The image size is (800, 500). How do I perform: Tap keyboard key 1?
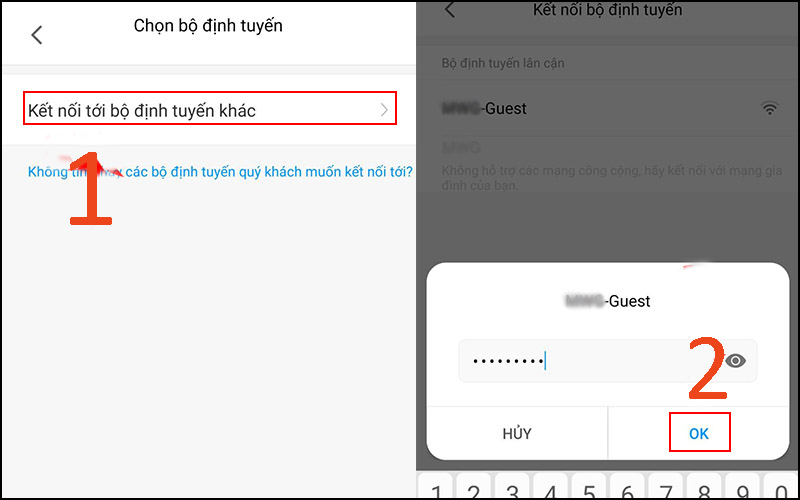coord(436,488)
